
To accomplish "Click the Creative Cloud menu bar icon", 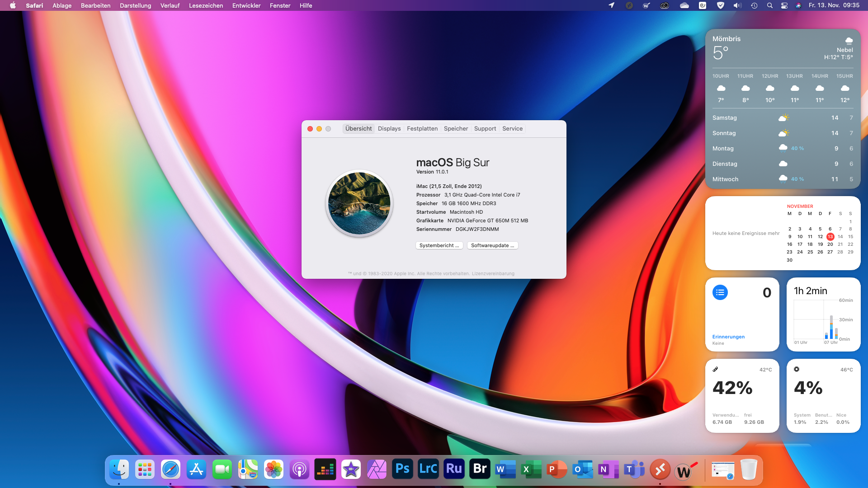I will (x=665, y=5).
